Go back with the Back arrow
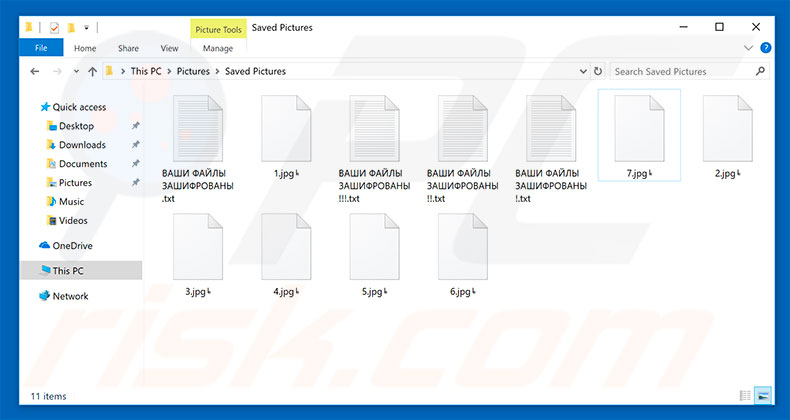 35,72
